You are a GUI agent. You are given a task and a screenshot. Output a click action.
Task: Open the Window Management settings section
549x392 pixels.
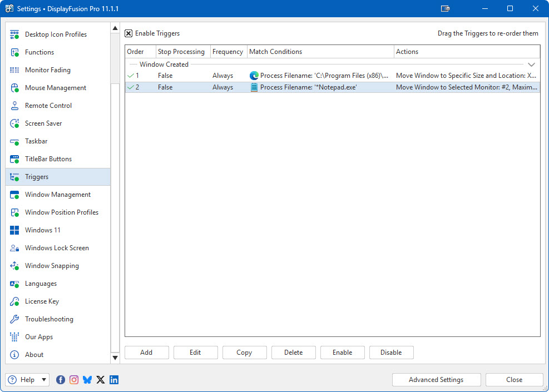pos(58,195)
